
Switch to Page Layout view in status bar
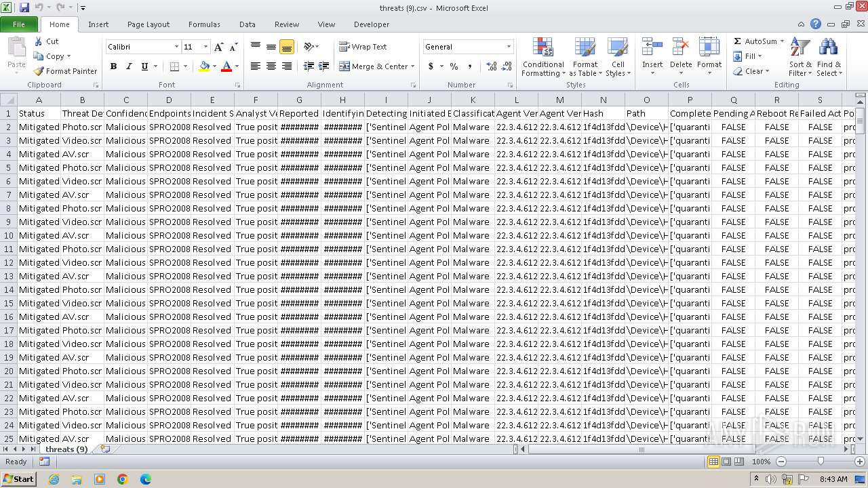click(x=726, y=462)
